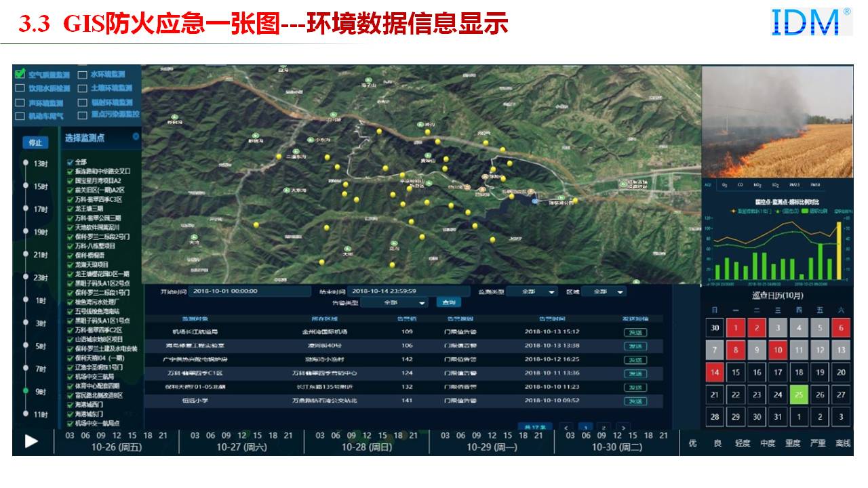
Task: Click the pagination previous arrow
Action: pos(567,427)
